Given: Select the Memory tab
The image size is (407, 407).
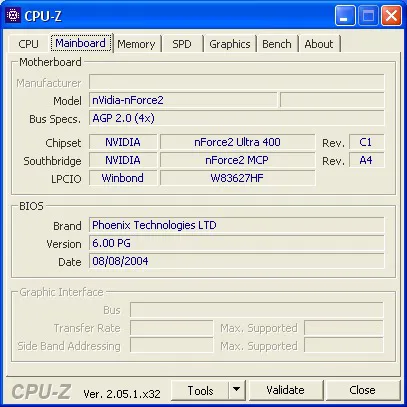Looking at the screenshot, I should tap(136, 44).
